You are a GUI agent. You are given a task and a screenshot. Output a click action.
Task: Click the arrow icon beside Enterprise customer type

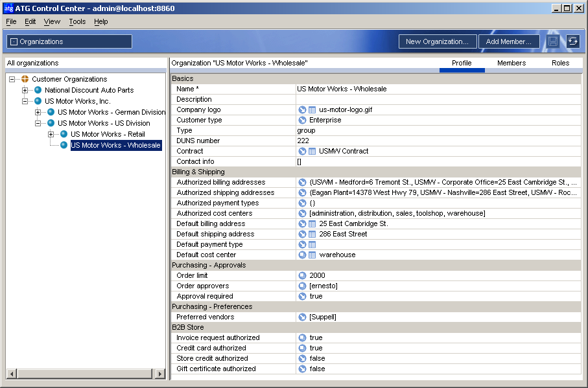coord(302,120)
